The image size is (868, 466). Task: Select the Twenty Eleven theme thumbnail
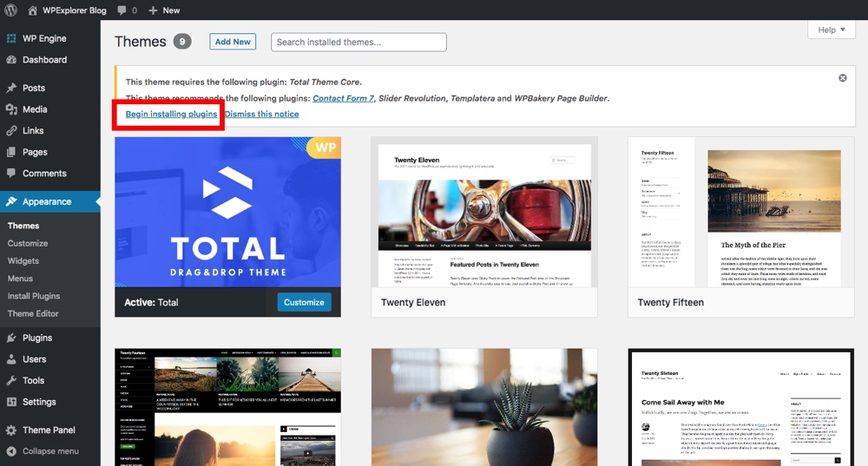click(484, 212)
